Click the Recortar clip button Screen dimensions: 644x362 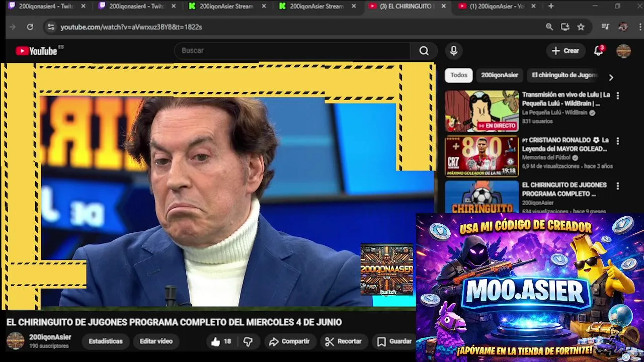pos(343,342)
